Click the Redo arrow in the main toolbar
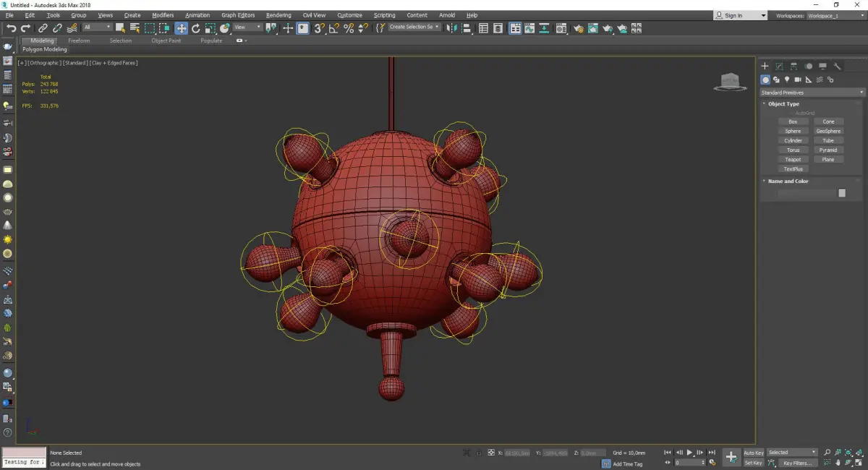The width and height of the screenshot is (868, 470). [x=25, y=28]
